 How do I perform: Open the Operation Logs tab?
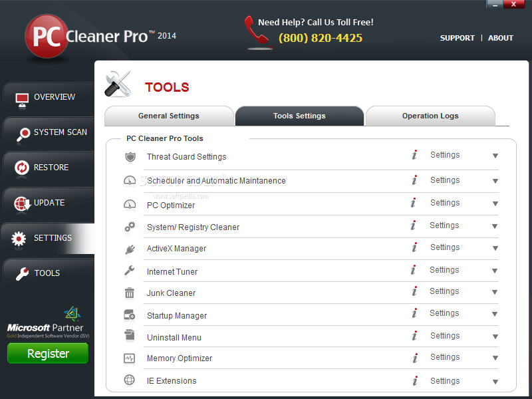[x=430, y=116]
